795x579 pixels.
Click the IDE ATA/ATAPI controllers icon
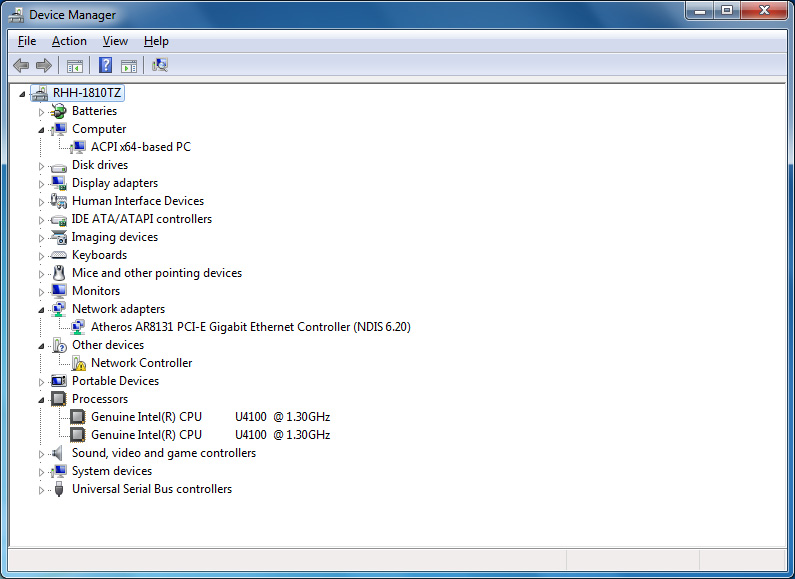pos(59,220)
